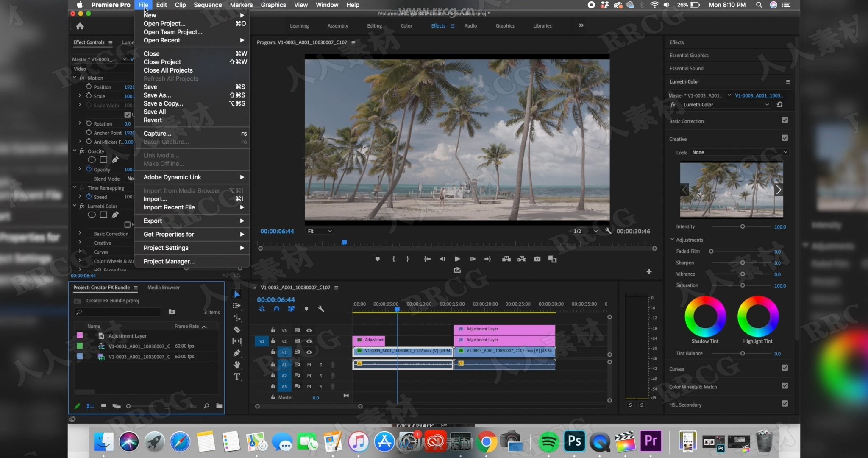The image size is (868, 458).
Task: Switch to the Color workspace tab
Action: [406, 25]
